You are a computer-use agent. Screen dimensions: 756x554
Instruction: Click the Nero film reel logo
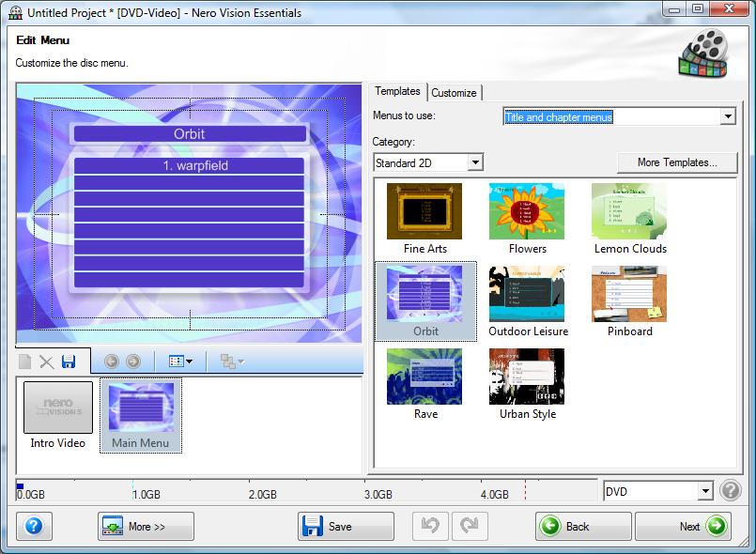tap(703, 53)
